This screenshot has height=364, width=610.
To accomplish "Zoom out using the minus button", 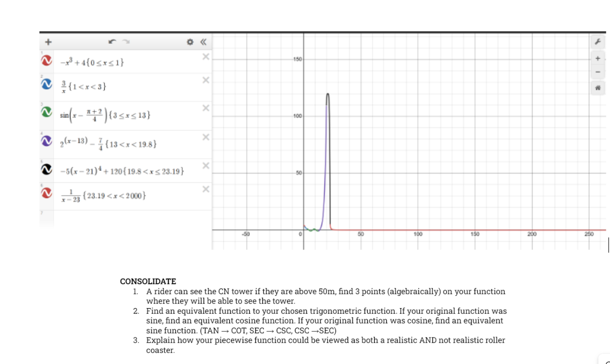I will (598, 73).
